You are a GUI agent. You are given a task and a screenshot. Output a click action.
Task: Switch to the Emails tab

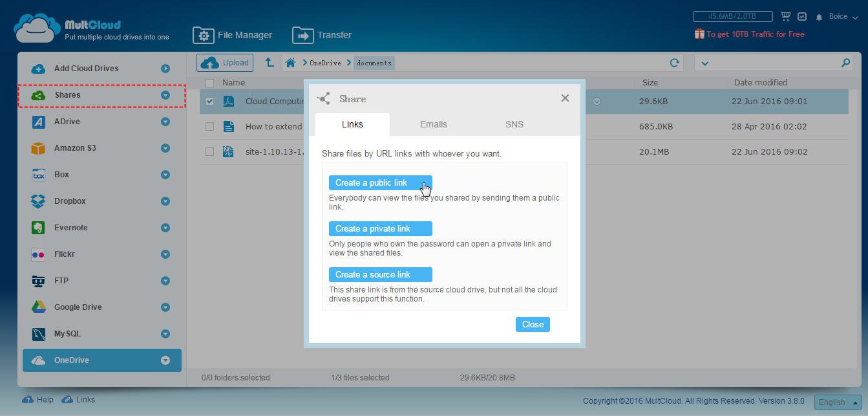pos(433,124)
